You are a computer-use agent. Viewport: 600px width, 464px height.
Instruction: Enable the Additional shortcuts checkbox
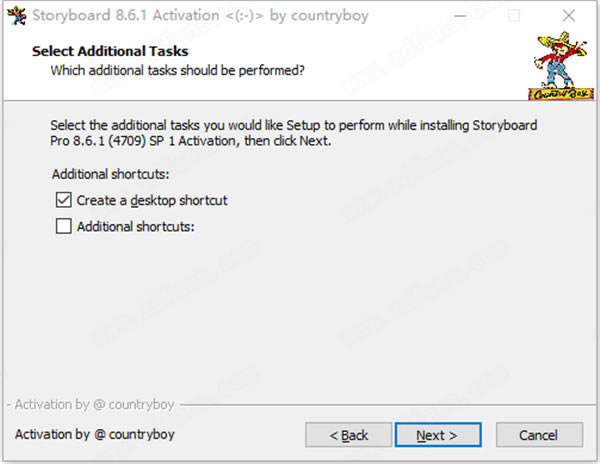pos(64,226)
